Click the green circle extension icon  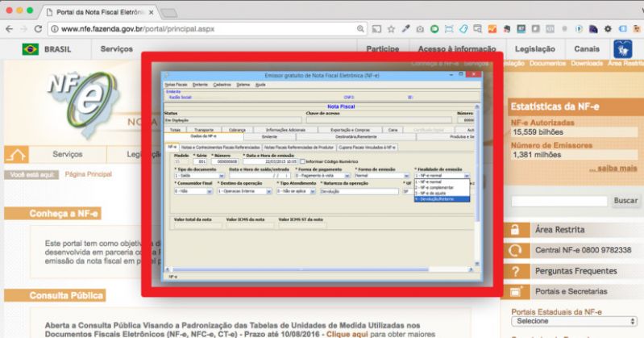[x=434, y=29]
